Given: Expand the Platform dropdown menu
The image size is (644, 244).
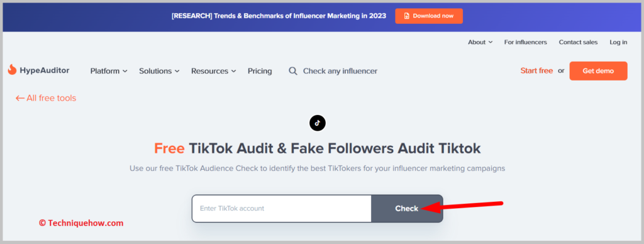Looking at the screenshot, I should pos(109,71).
